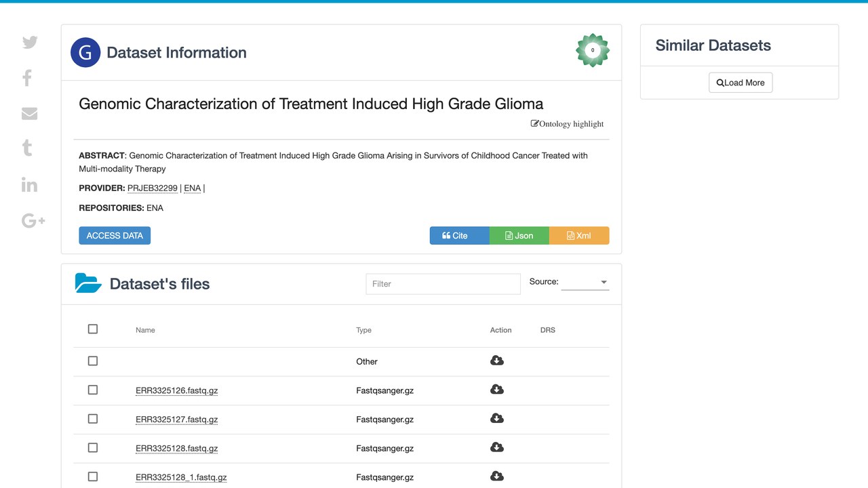Toggle the select-all files checkbox
Screen dimensions: 868x488
pyautogui.click(x=93, y=329)
